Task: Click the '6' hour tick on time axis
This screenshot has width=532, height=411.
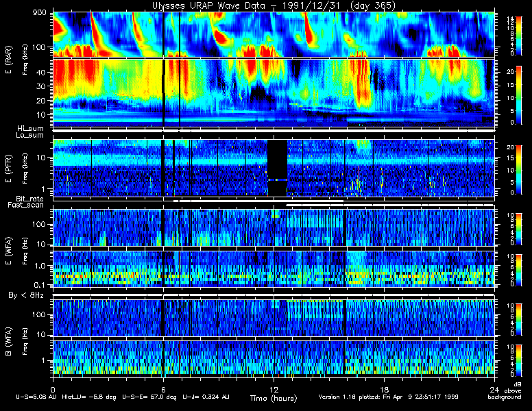Action: (x=163, y=389)
